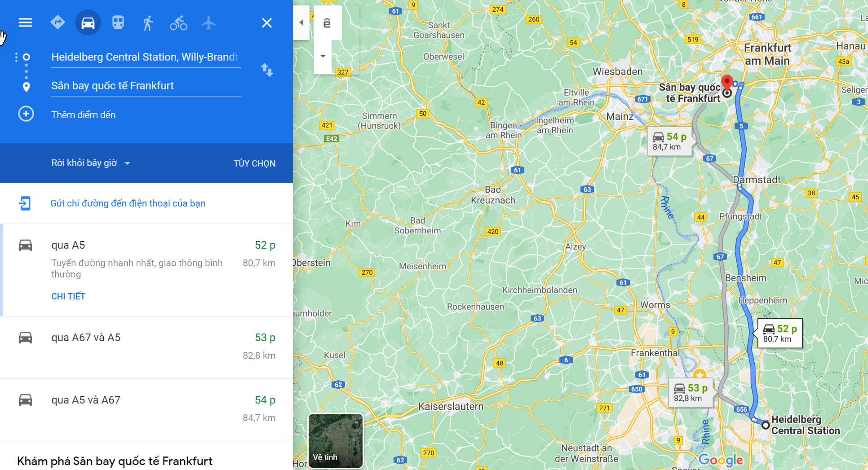
Task: Switch to walking travel mode
Action: (148, 22)
